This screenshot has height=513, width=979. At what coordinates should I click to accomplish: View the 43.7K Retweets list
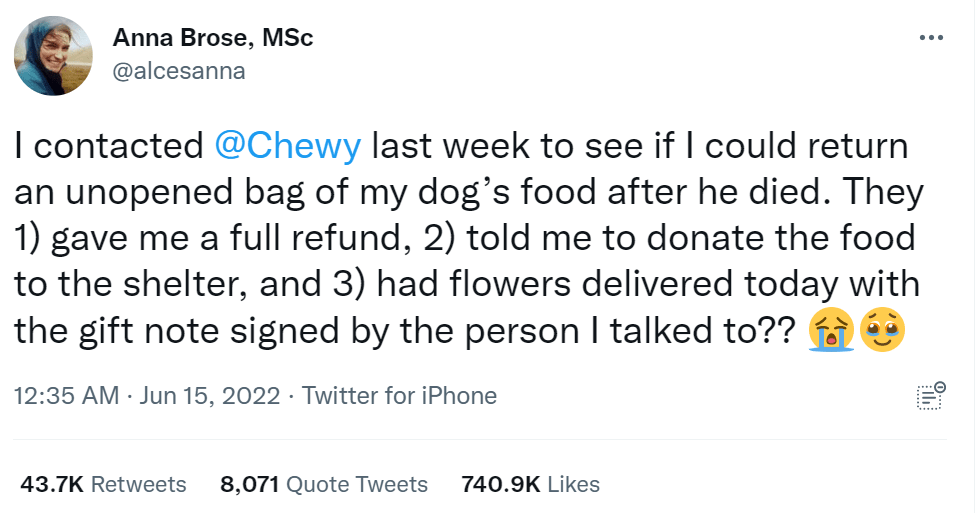tap(103, 485)
